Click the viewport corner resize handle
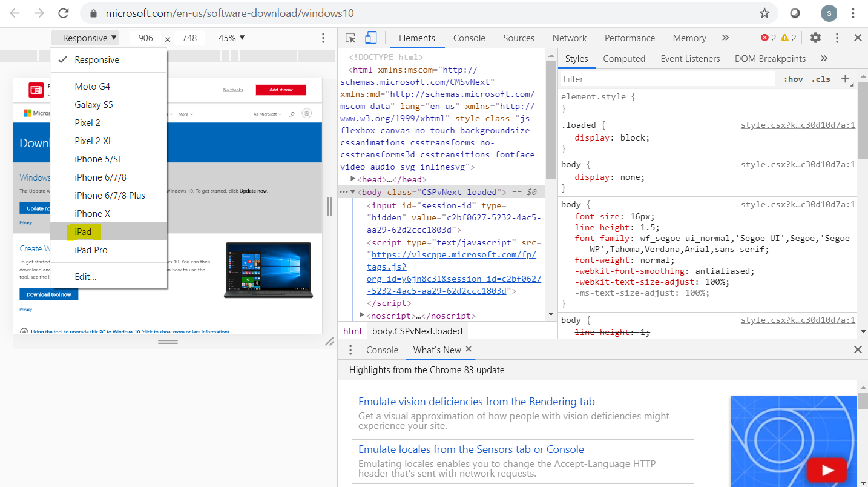Viewport: 868px width, 487px height. (x=330, y=342)
